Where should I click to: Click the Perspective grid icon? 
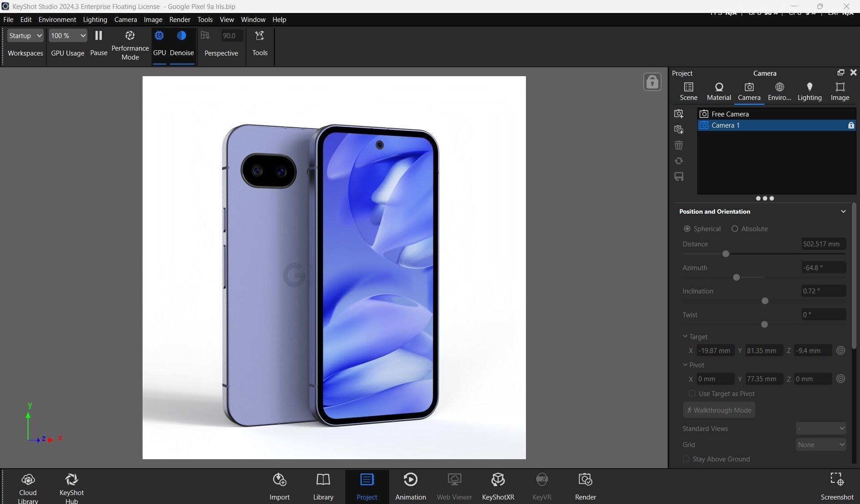coord(205,35)
